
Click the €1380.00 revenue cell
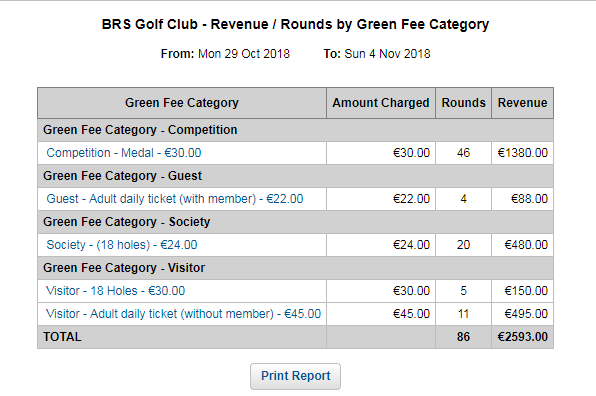pos(523,153)
